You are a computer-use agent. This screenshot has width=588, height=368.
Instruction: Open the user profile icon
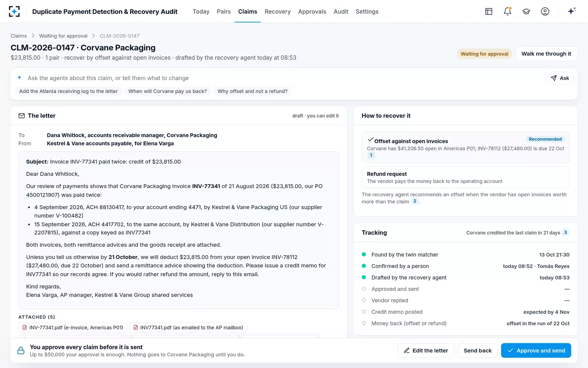pos(545,11)
